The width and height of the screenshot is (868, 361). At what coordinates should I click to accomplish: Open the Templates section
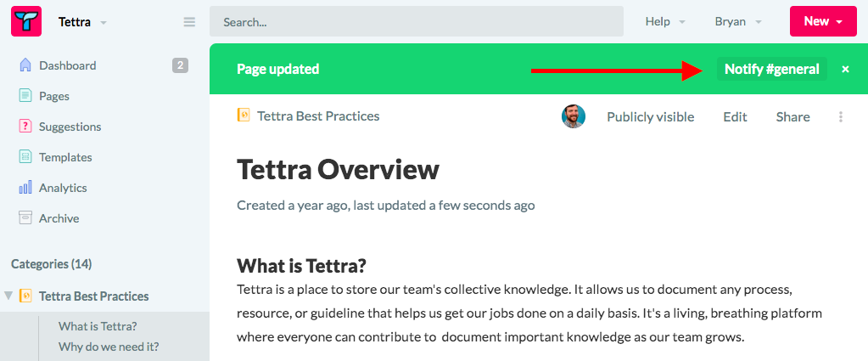(65, 157)
